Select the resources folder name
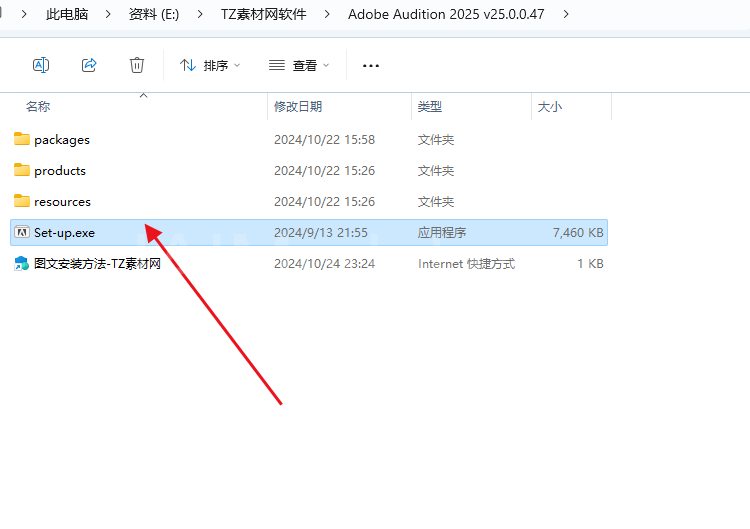The image size is (750, 529). [62, 202]
